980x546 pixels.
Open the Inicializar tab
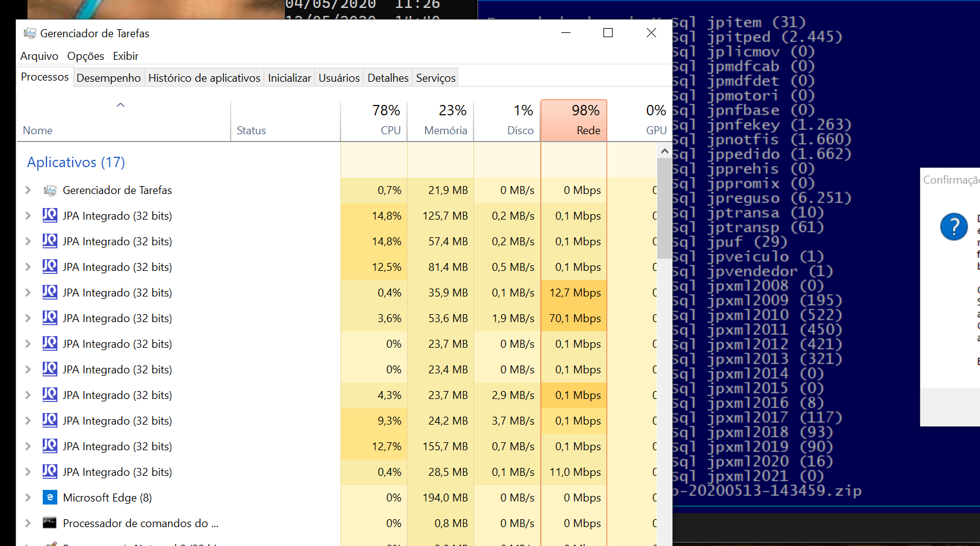tap(289, 78)
